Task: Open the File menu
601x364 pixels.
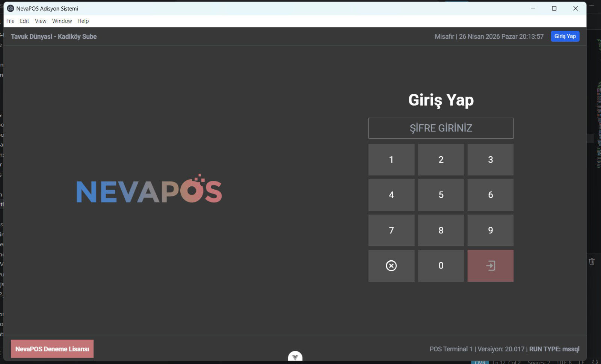Action: pyautogui.click(x=11, y=21)
